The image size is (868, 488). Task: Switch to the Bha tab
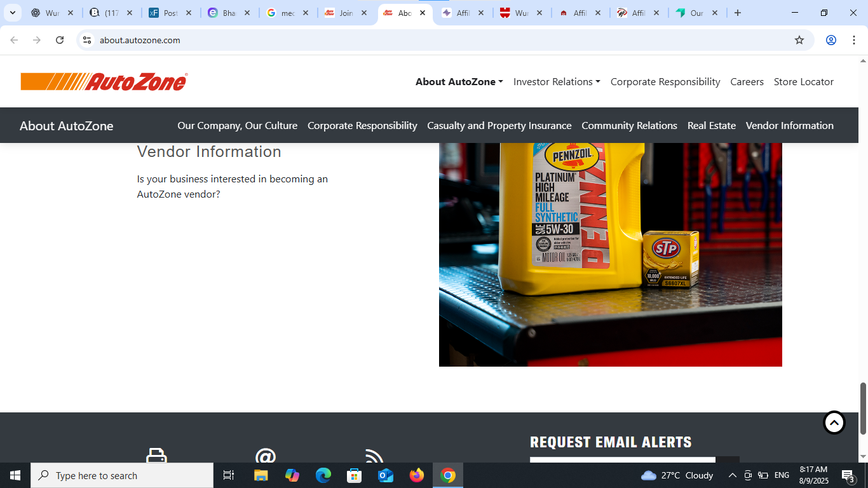pos(229,13)
